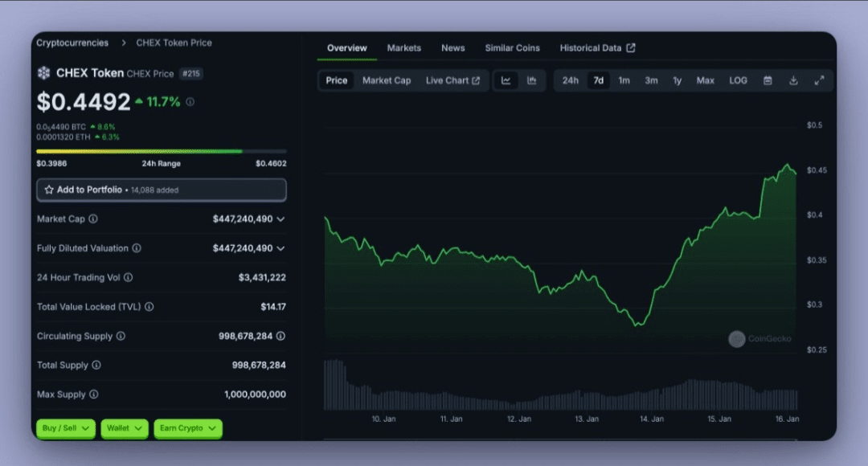Select the 7d time range
Screen dimensions: 868x466
tap(599, 80)
